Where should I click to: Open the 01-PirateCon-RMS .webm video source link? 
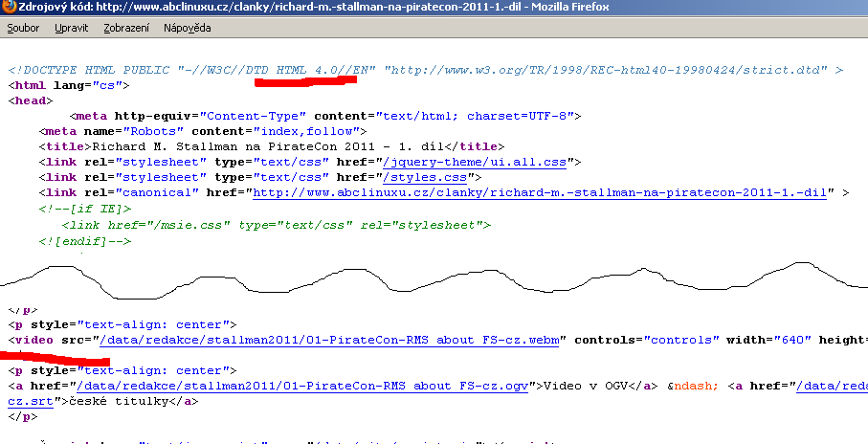(x=329, y=340)
